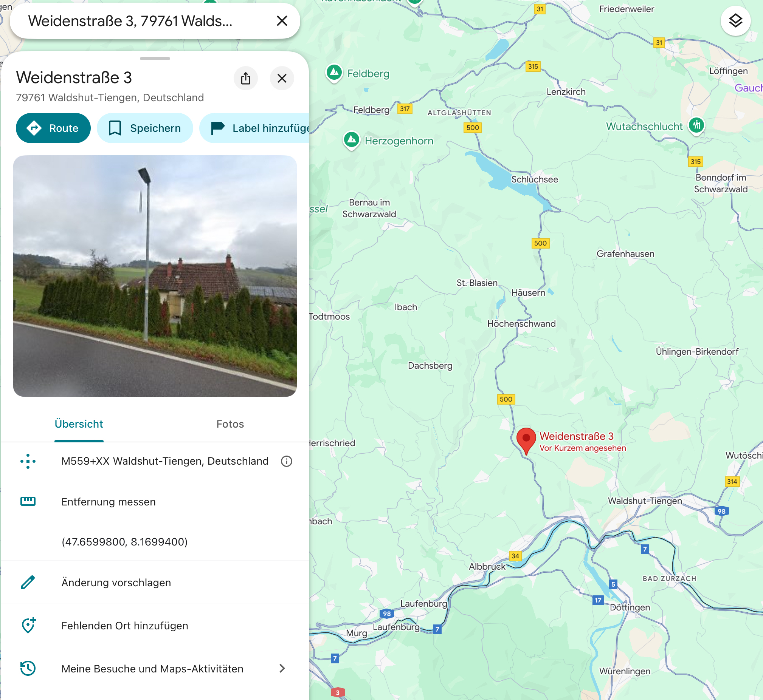
Task: Open the street view photo thumbnail
Action: [x=155, y=276]
